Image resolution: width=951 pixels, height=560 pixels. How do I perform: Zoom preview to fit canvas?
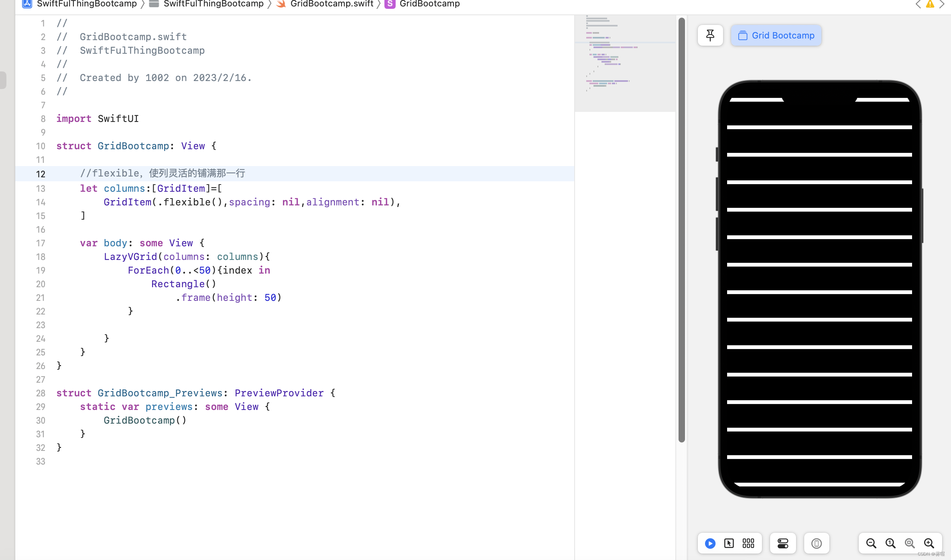coord(909,543)
